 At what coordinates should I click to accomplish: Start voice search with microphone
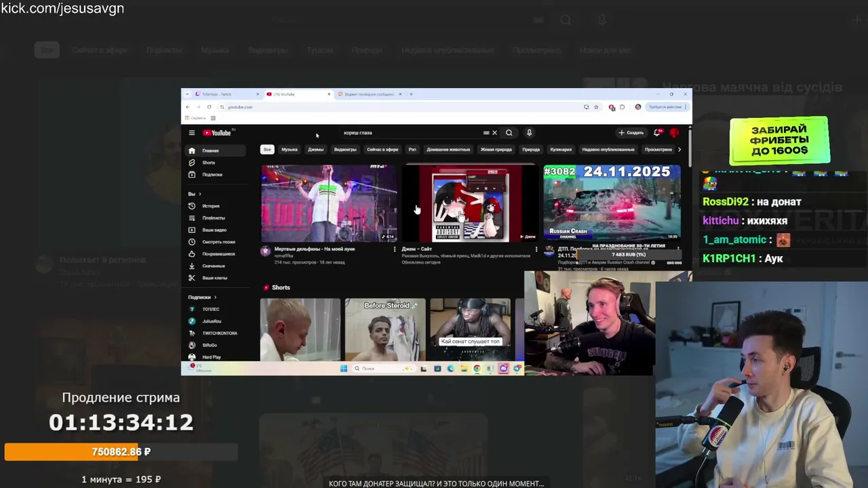(529, 133)
